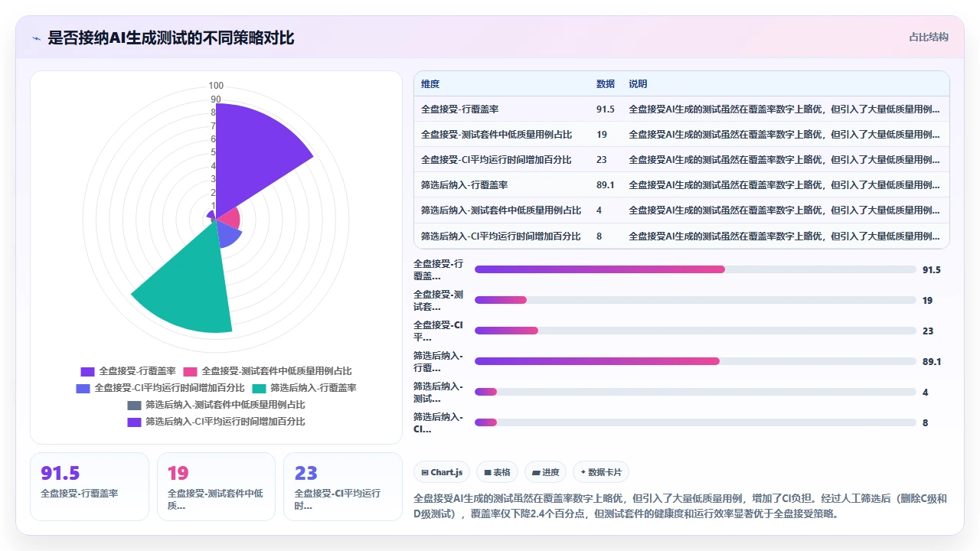The height and width of the screenshot is (551, 980).
Task: Click the 数据 column header
Action: pyautogui.click(x=606, y=84)
